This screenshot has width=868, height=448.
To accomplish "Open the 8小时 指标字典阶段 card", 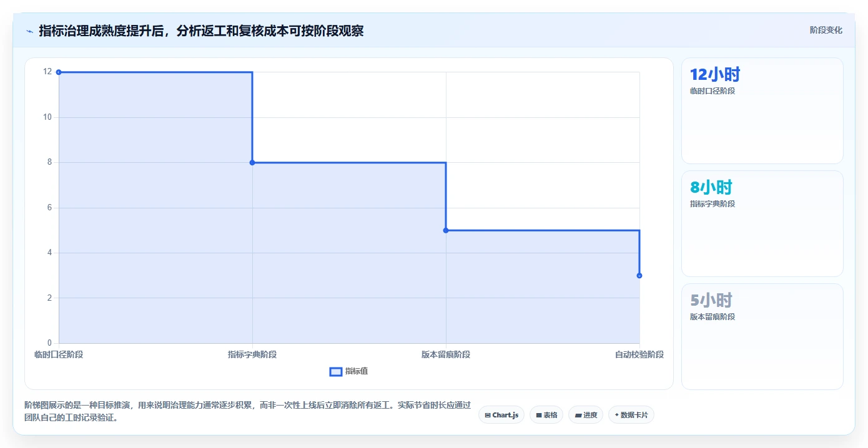I will point(762,223).
